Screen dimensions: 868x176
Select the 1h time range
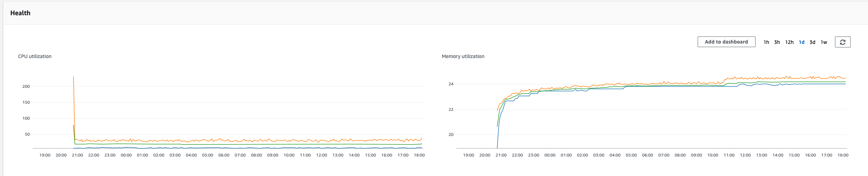click(766, 42)
